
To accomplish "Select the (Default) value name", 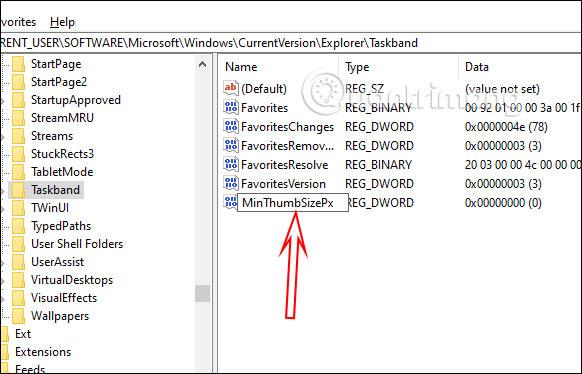I will 264,89.
